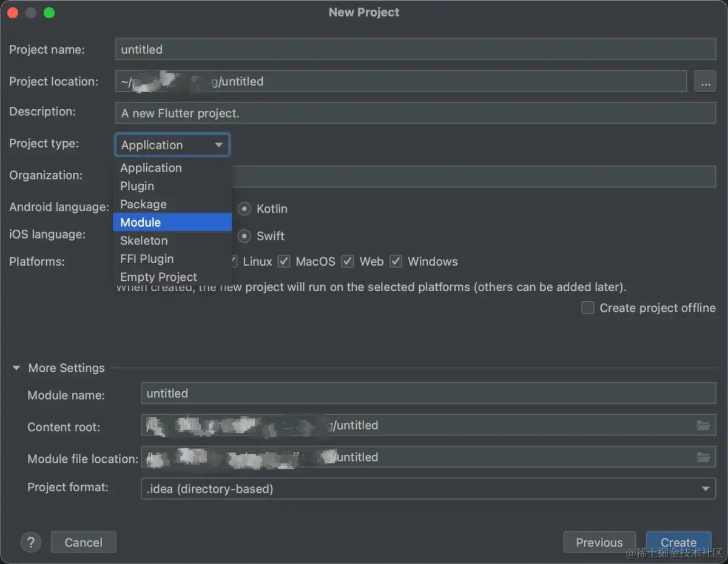Click the Previous button
Screen dimensions: 728x564
coord(599,542)
